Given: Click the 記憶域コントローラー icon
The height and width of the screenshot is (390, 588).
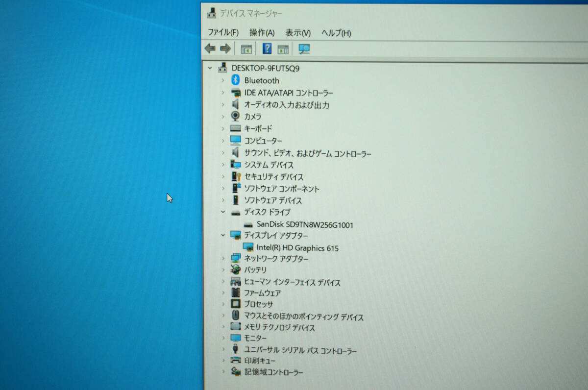Looking at the screenshot, I should click(x=236, y=372).
